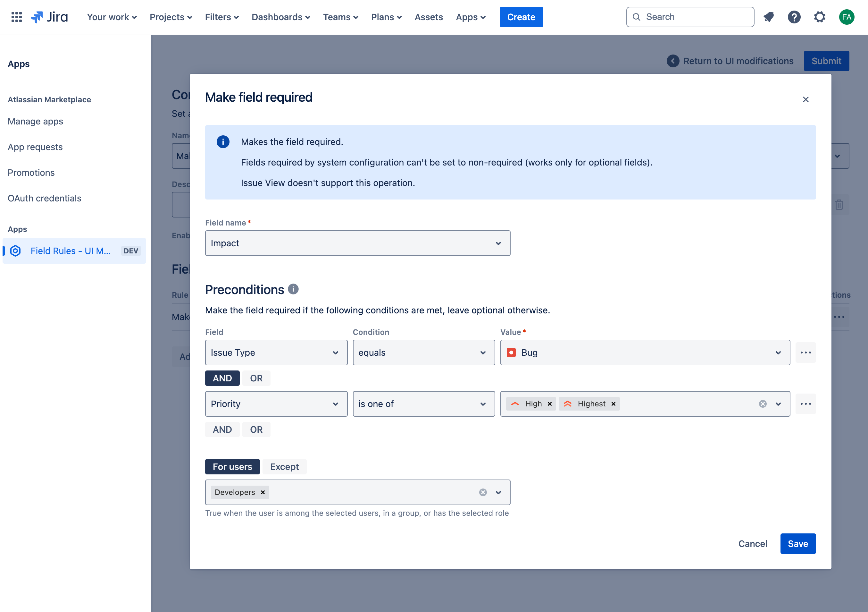Click the notifications bell icon
The width and height of the screenshot is (868, 612).
click(x=769, y=17)
